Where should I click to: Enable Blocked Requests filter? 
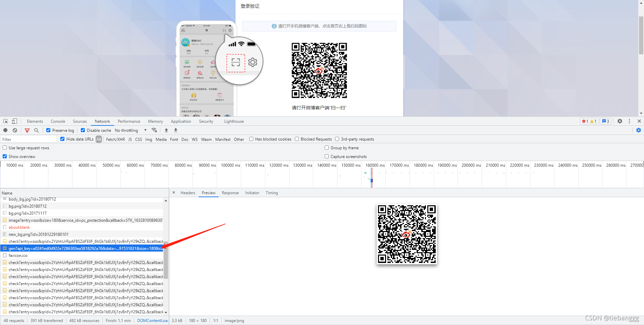pyautogui.click(x=297, y=139)
